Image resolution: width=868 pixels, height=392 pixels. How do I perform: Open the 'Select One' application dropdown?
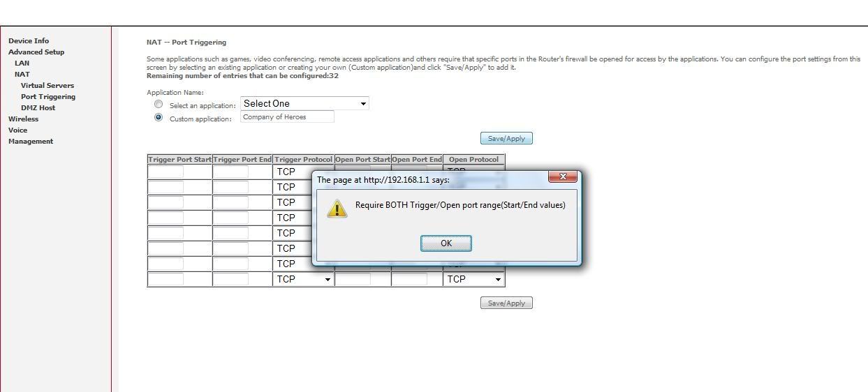304,103
